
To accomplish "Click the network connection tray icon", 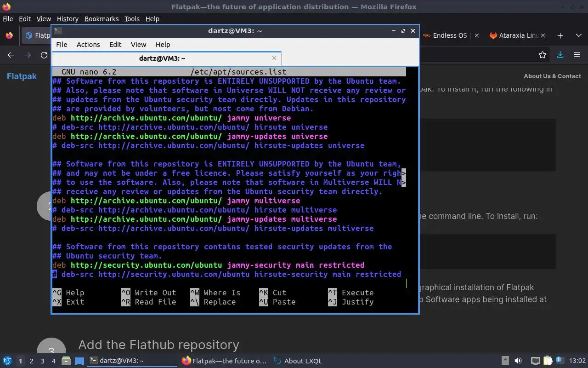I will pos(535,361).
